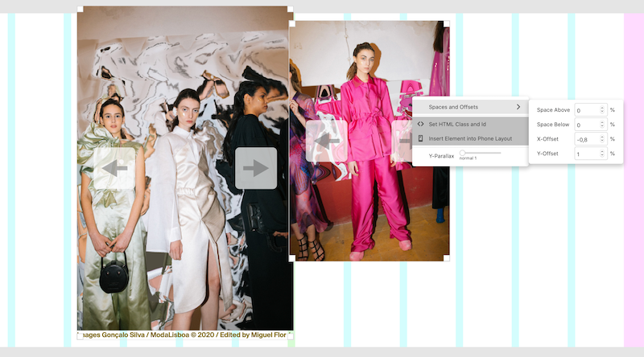The image size is (644, 357).
Task: Expand the Spaces and Offsets chevron arrow
Action: click(x=518, y=107)
